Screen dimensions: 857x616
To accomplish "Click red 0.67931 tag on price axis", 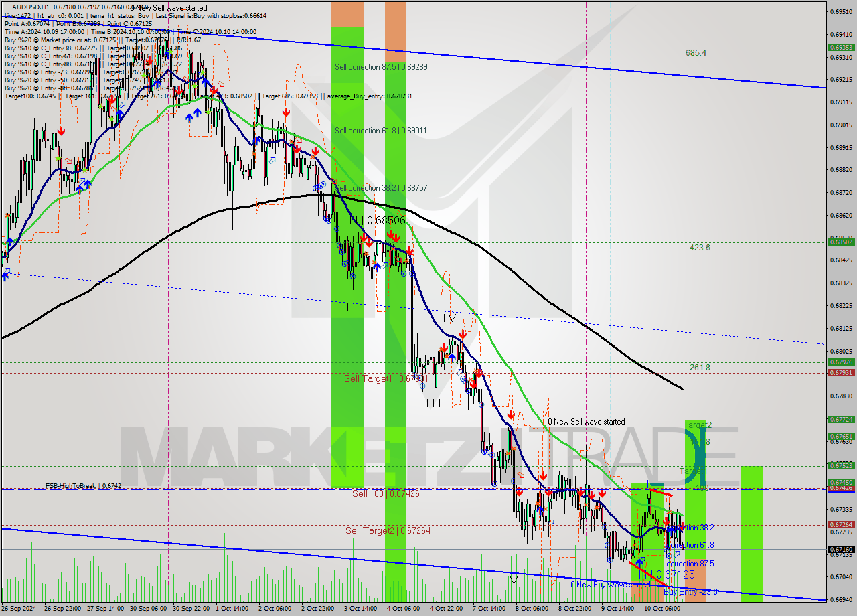I will pyautogui.click(x=841, y=372).
